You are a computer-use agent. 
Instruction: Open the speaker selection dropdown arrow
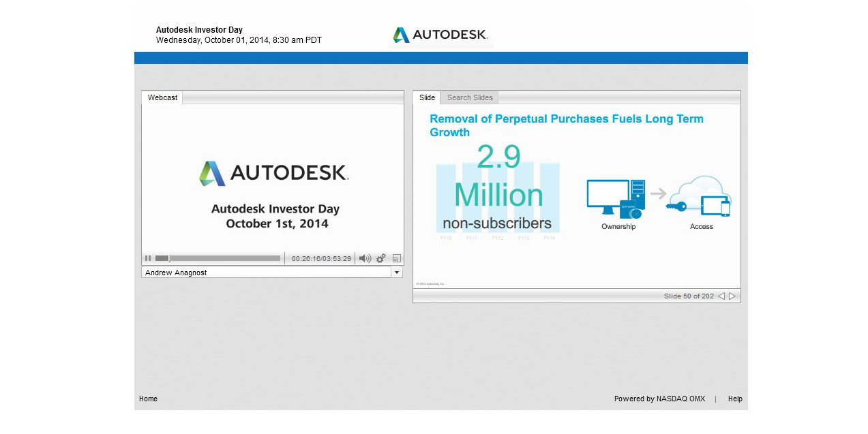click(396, 272)
